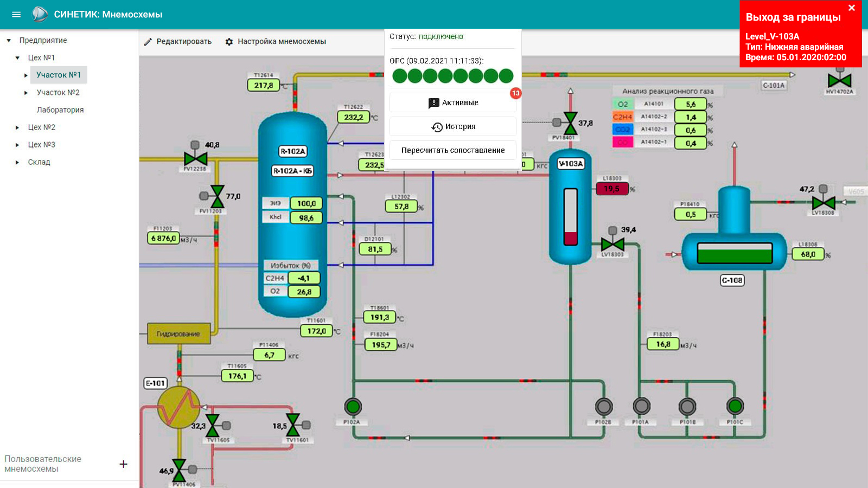The width and height of the screenshot is (868, 488).
Task: Click the HV14702A valve icon
Action: coord(840,81)
